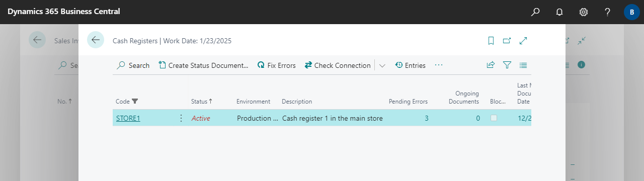Bookmark the Cash Registers page
644x181 pixels.
coord(491,41)
